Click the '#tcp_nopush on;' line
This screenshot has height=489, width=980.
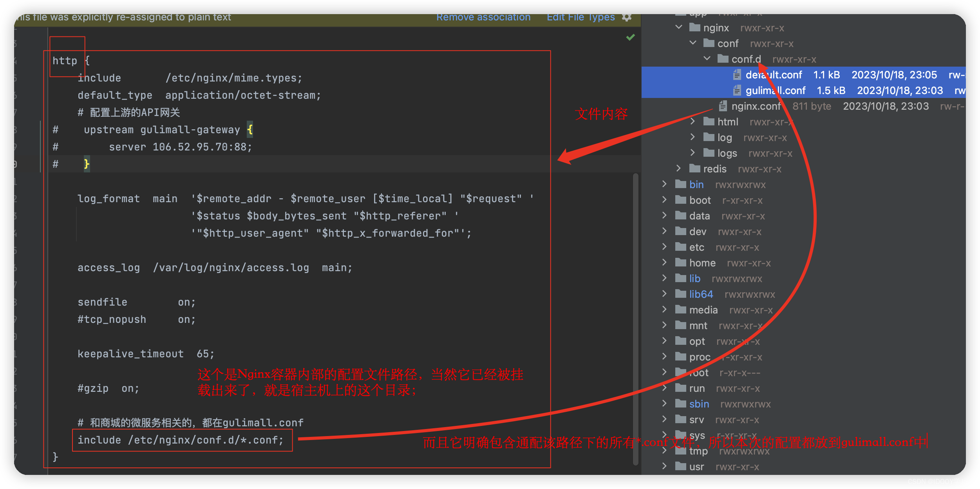[136, 319]
